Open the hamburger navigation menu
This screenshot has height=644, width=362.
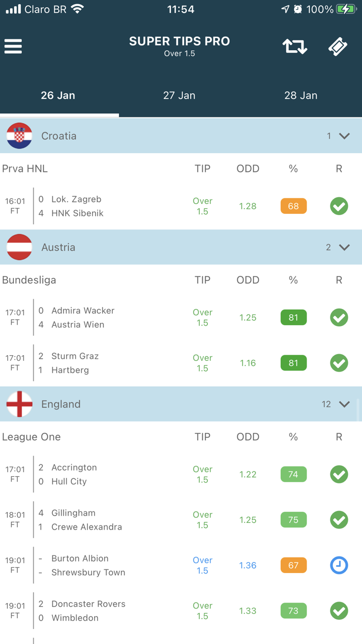coord(13,46)
